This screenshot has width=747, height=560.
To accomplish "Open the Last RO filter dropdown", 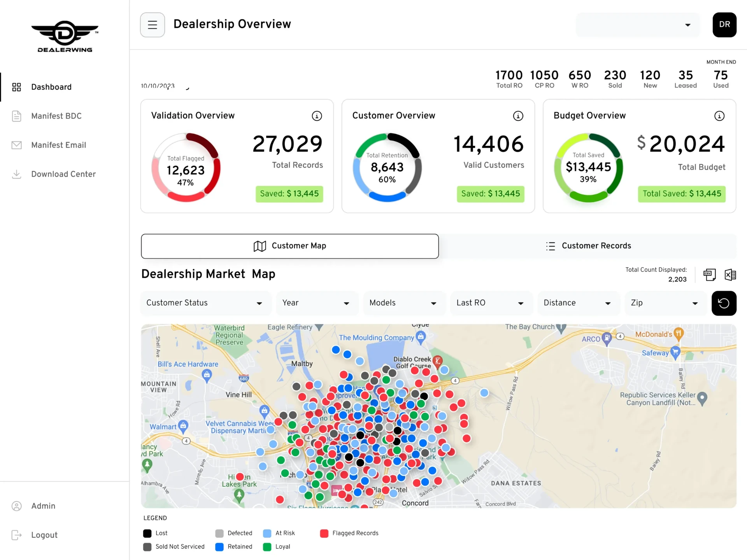I will (x=491, y=303).
